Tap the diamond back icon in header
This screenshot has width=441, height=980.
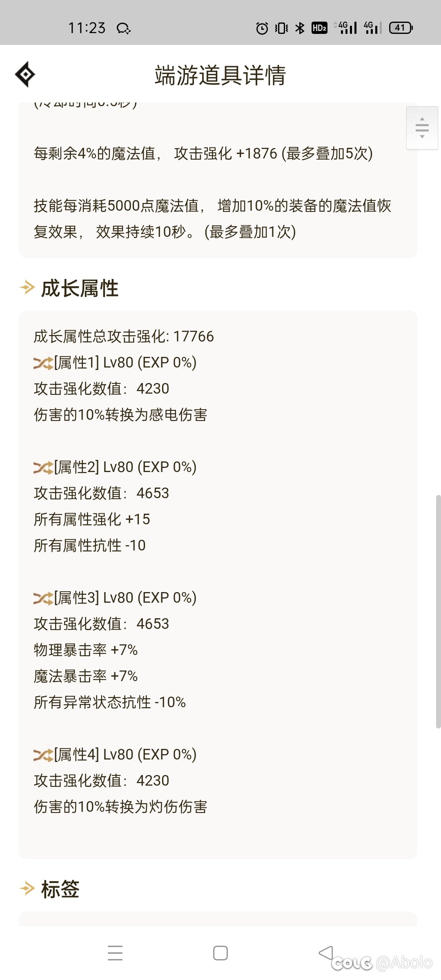click(x=25, y=74)
